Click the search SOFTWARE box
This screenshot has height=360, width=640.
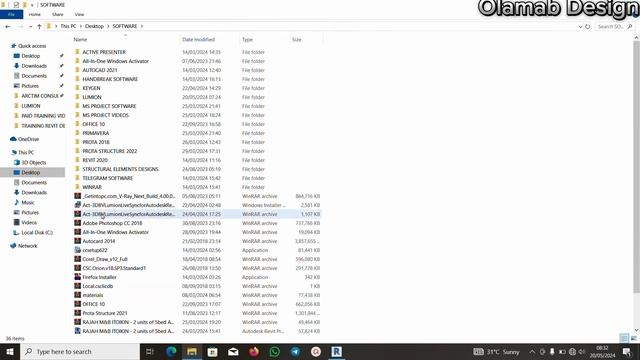coord(614,27)
